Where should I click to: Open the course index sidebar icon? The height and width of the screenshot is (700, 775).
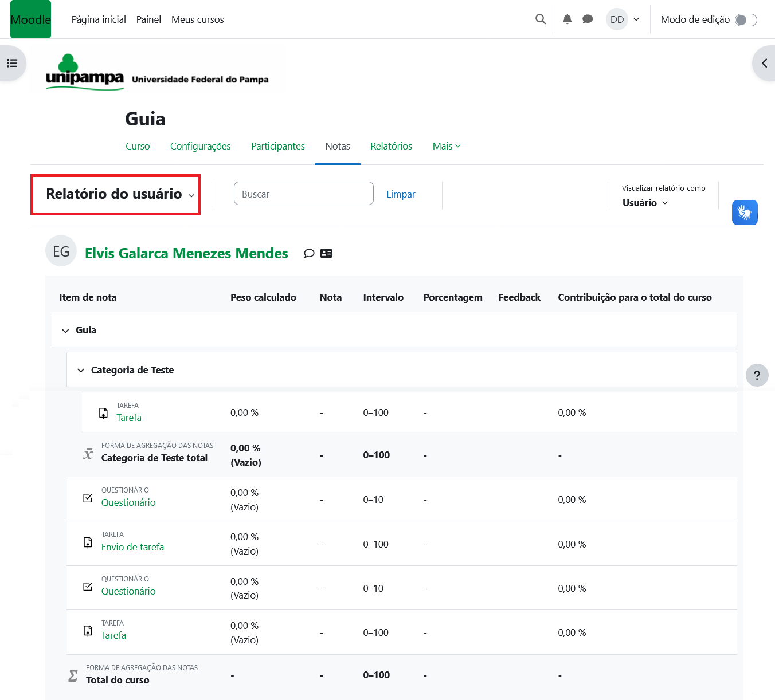[x=12, y=63]
